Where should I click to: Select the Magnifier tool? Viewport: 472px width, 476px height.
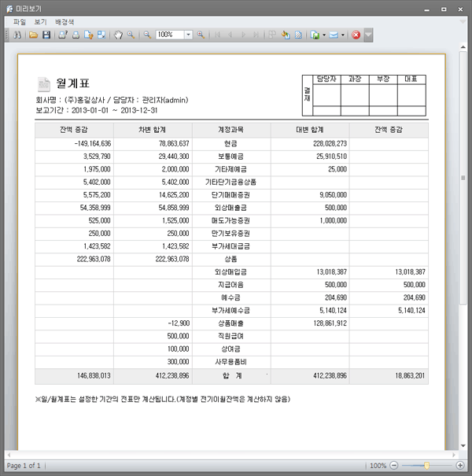point(131,35)
